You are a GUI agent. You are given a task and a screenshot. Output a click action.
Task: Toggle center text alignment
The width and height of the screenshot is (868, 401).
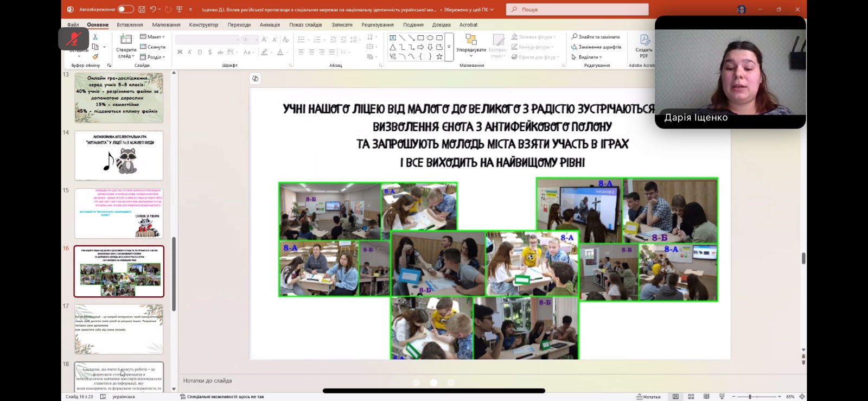click(311, 52)
